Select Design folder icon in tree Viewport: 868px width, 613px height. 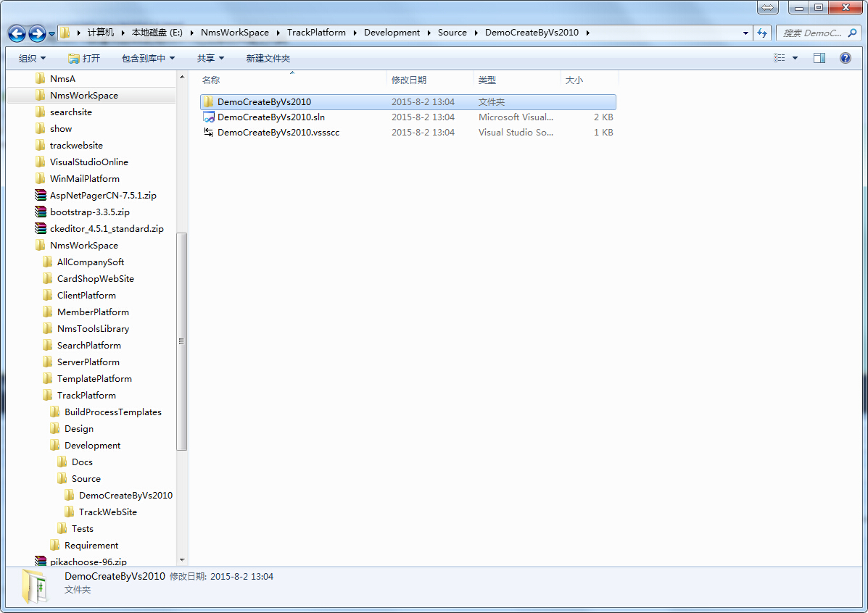pyautogui.click(x=55, y=428)
